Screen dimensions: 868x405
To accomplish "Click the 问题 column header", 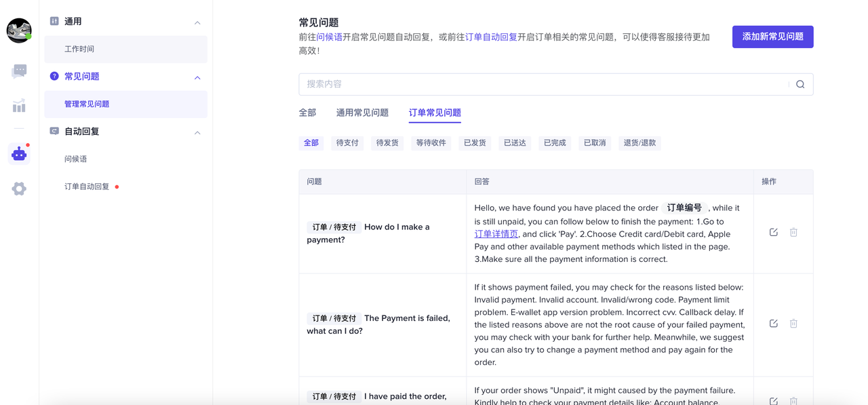I will point(382,182).
